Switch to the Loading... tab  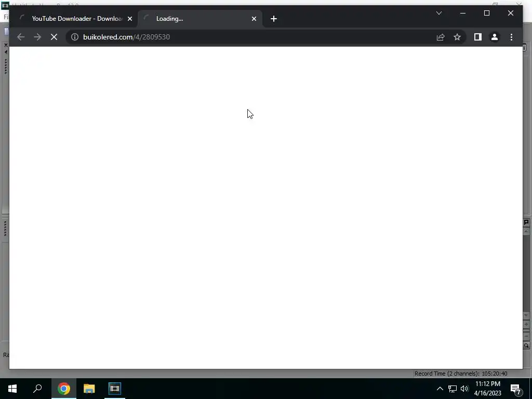click(200, 19)
